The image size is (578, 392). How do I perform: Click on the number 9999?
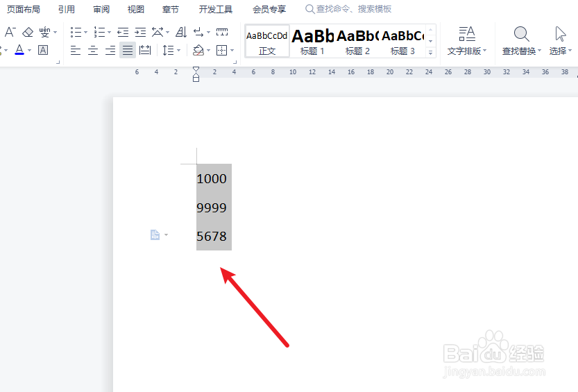[x=212, y=207]
